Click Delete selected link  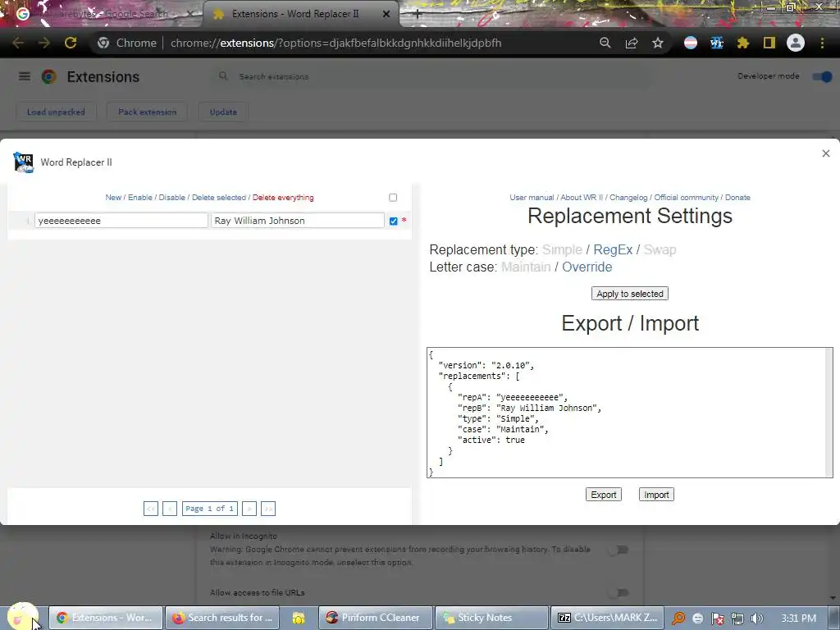pos(218,198)
